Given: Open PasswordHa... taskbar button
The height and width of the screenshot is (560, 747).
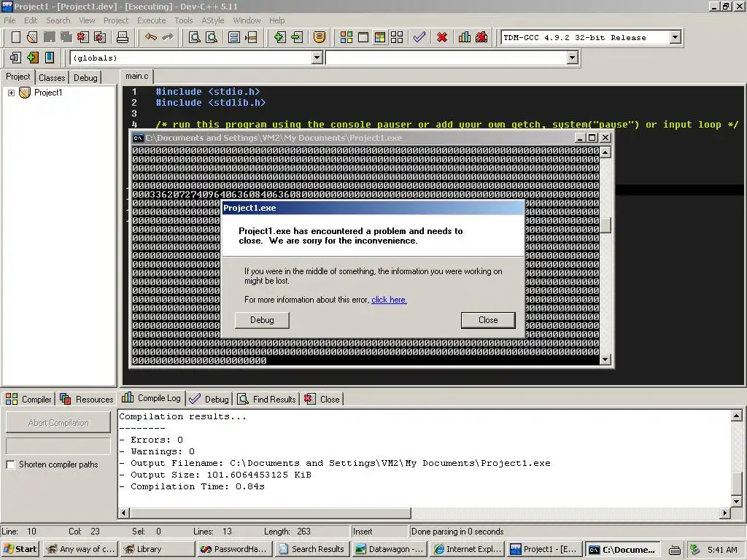Looking at the screenshot, I should coord(235,549).
